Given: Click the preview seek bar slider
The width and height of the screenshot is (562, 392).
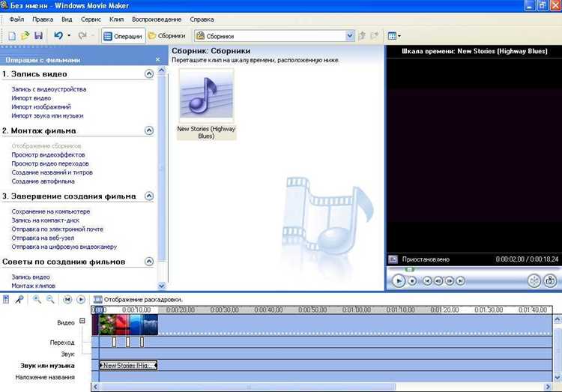Looking at the screenshot, I should click(x=409, y=269).
